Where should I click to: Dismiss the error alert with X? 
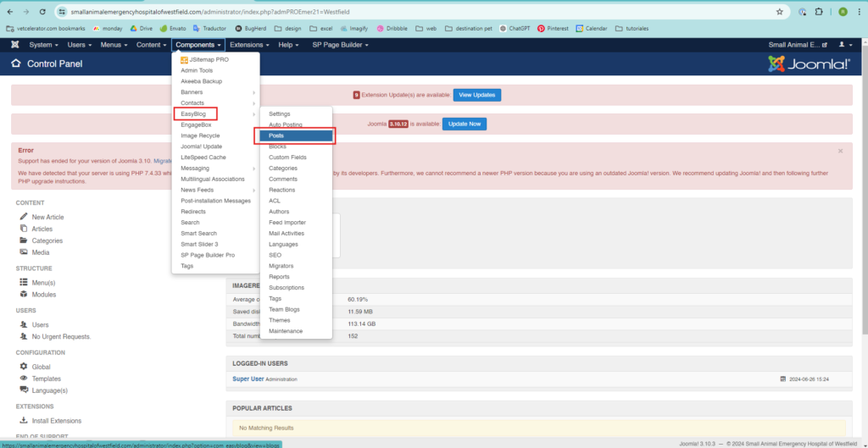click(x=840, y=151)
